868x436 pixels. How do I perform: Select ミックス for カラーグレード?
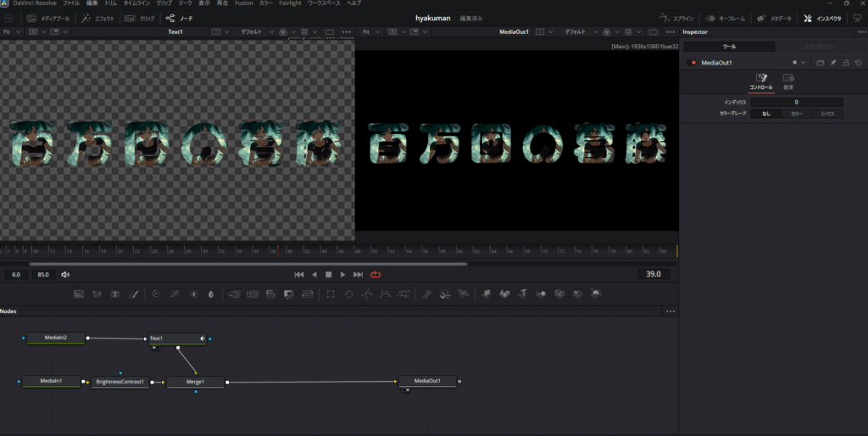point(827,113)
